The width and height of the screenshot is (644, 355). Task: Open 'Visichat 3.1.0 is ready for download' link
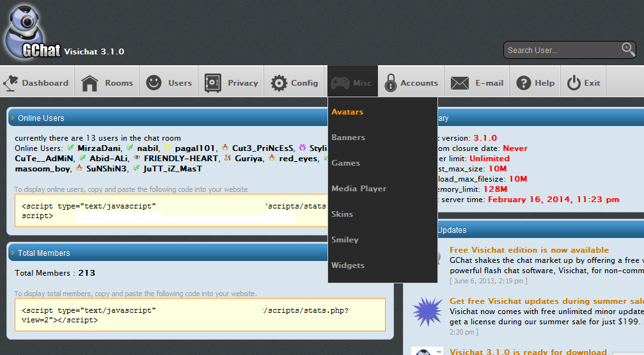pos(528,352)
